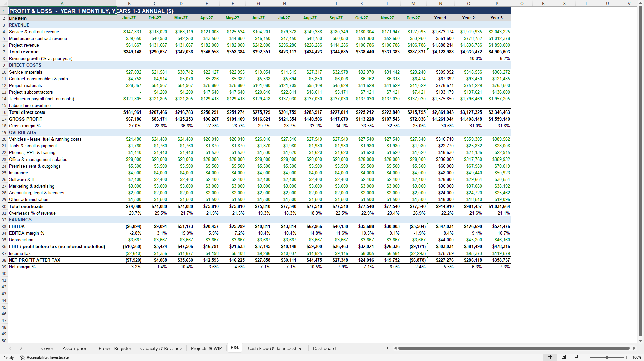Click the zoom out minus icon
644x361 pixels.
(587, 357)
